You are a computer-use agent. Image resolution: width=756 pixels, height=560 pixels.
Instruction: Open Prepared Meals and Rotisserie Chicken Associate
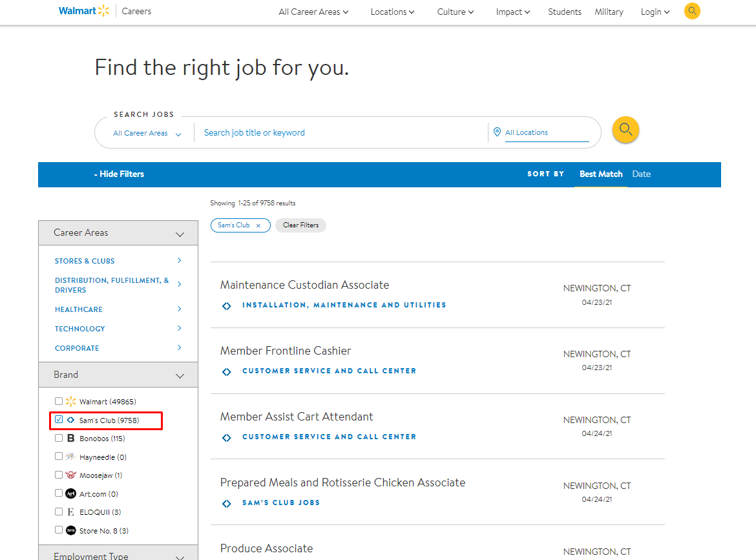coord(343,482)
